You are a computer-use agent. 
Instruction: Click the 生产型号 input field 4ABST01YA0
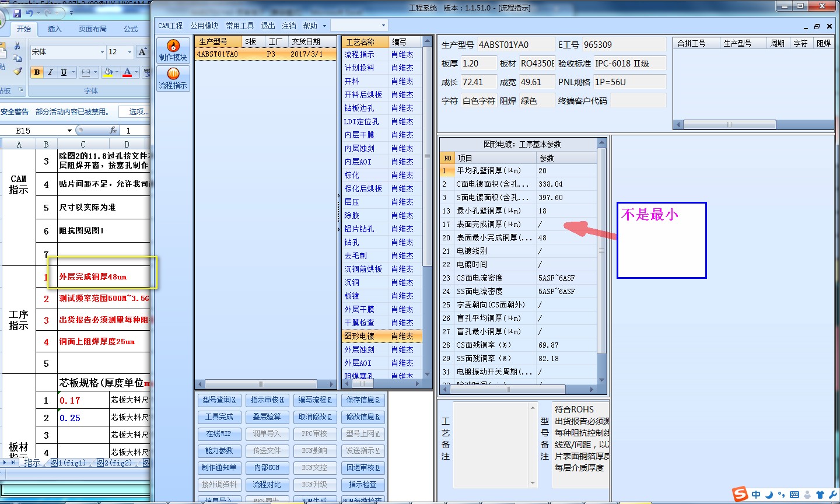pyautogui.click(x=516, y=44)
